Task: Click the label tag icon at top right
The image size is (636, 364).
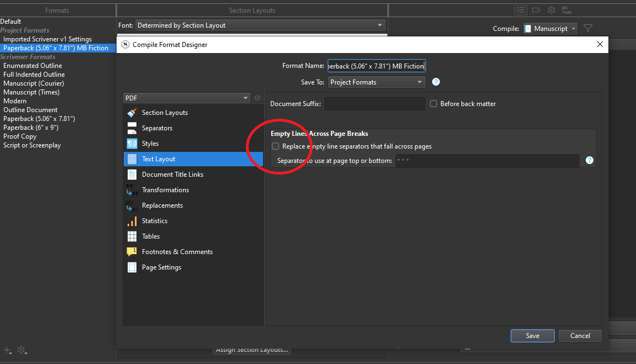Action: coord(536,10)
